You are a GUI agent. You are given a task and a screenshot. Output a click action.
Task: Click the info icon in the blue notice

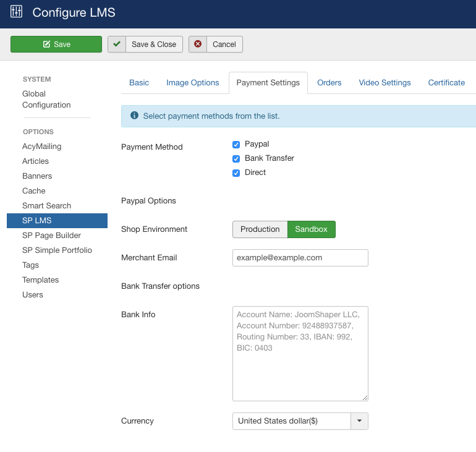click(x=134, y=116)
